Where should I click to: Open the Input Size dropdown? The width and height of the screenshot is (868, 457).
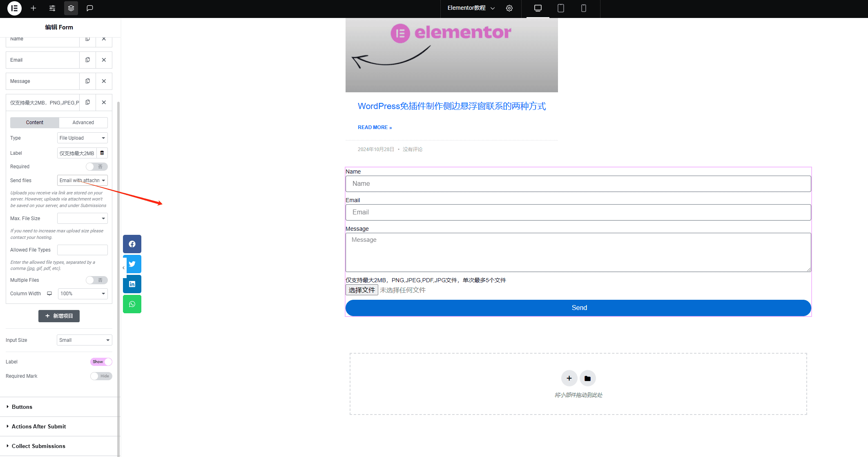(x=85, y=340)
